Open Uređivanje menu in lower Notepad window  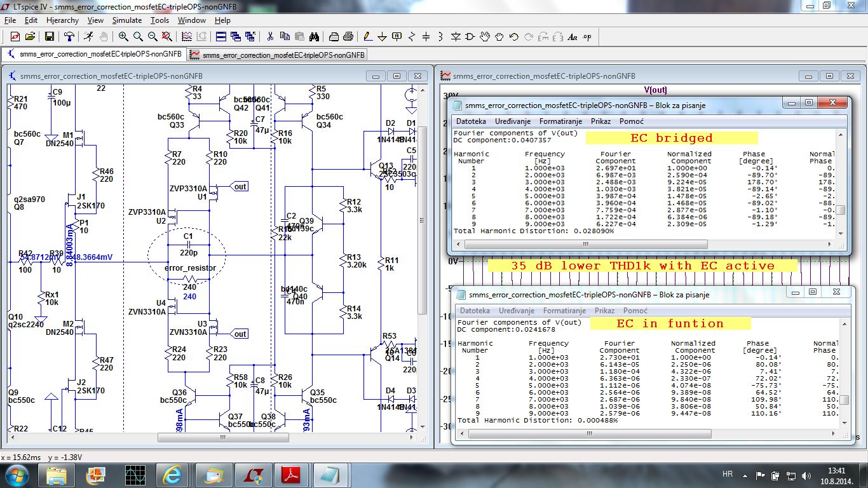[516, 311]
